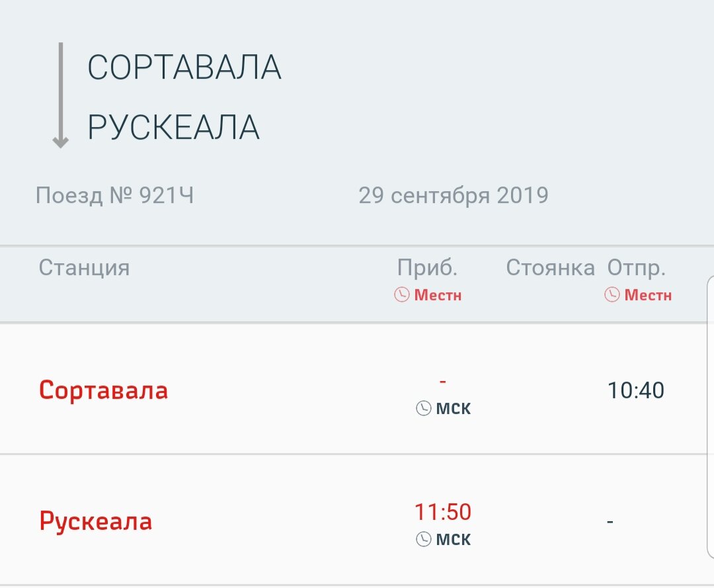
Task: Click the МСК timezone indicator on departure row
Action: [454, 408]
